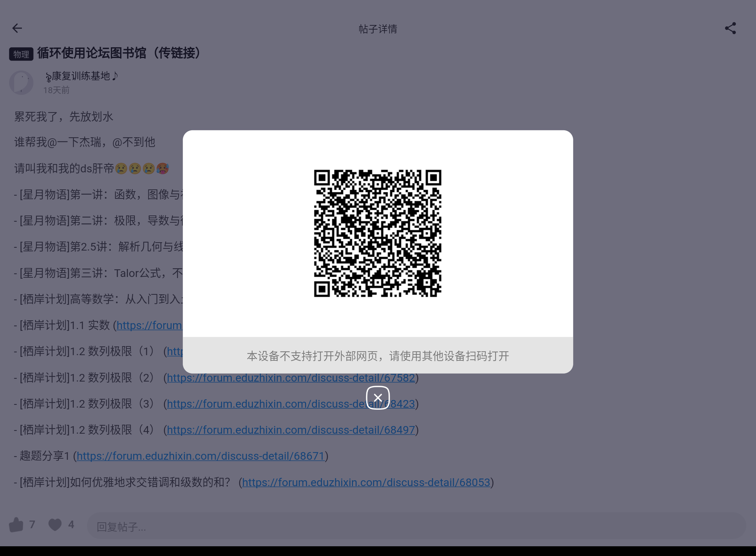
Task: Click the 帖子详情 page header
Action: (378, 29)
